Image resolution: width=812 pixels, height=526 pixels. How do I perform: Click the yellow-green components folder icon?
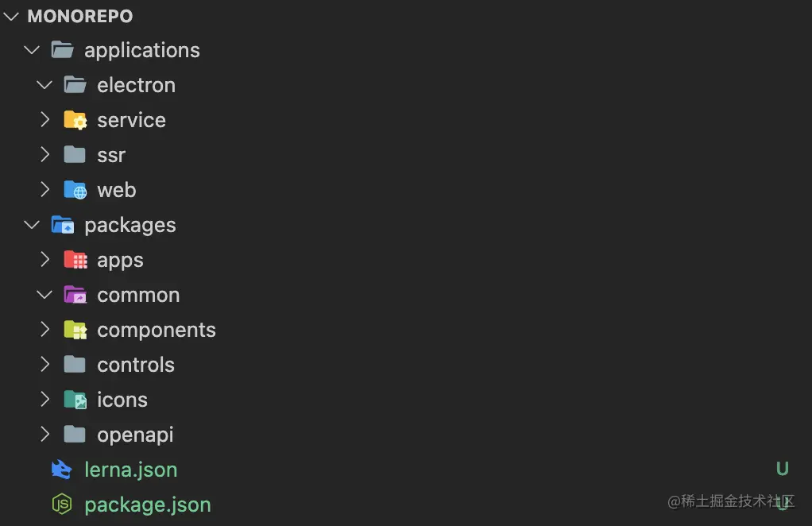(x=75, y=330)
